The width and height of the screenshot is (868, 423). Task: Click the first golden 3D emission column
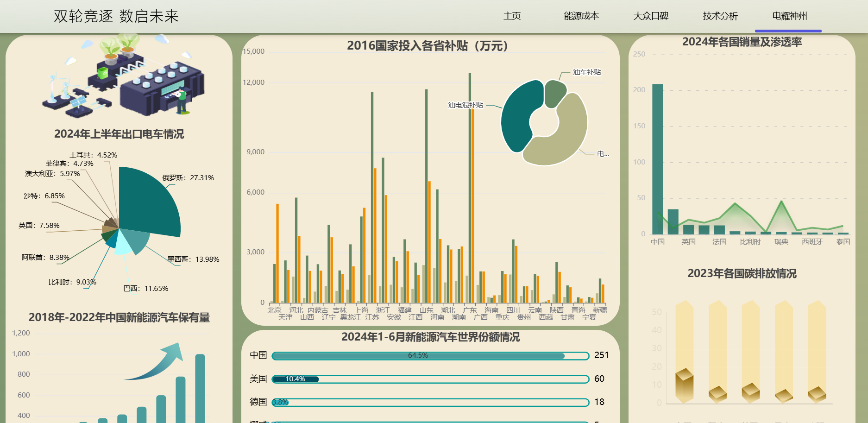coord(685,352)
